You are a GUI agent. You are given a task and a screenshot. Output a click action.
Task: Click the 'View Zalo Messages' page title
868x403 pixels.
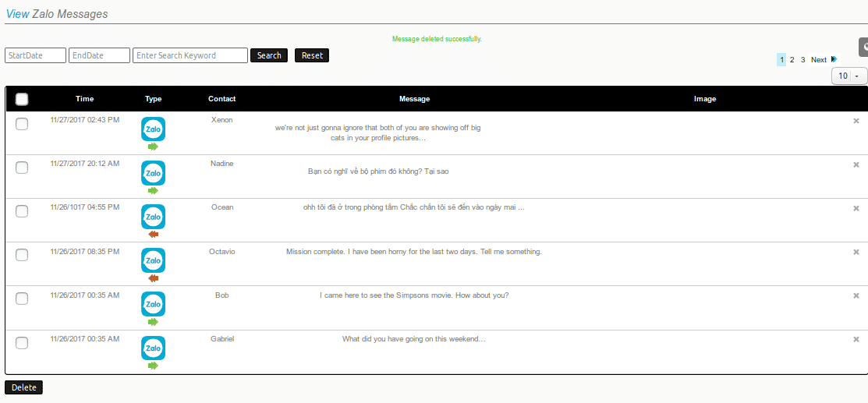point(56,14)
